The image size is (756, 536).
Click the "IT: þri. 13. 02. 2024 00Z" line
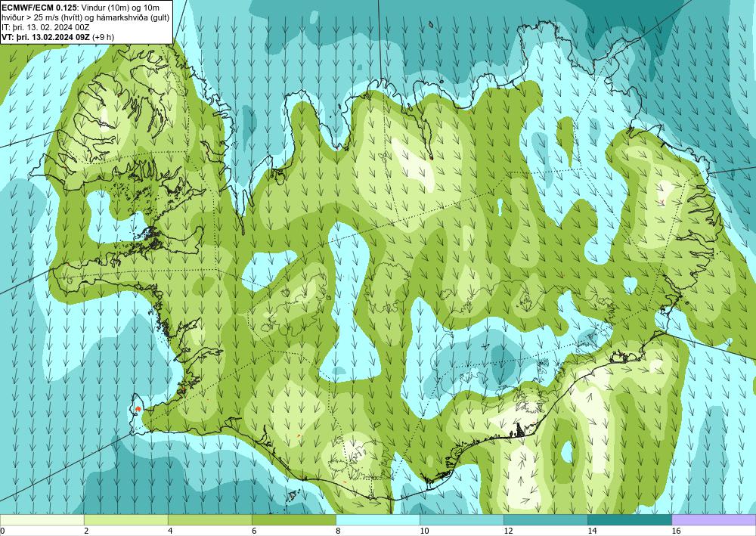[x=45, y=27]
